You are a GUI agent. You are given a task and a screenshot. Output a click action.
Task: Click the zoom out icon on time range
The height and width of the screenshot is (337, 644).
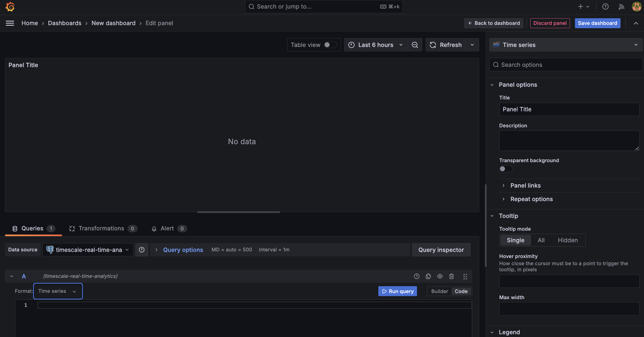pyautogui.click(x=415, y=45)
